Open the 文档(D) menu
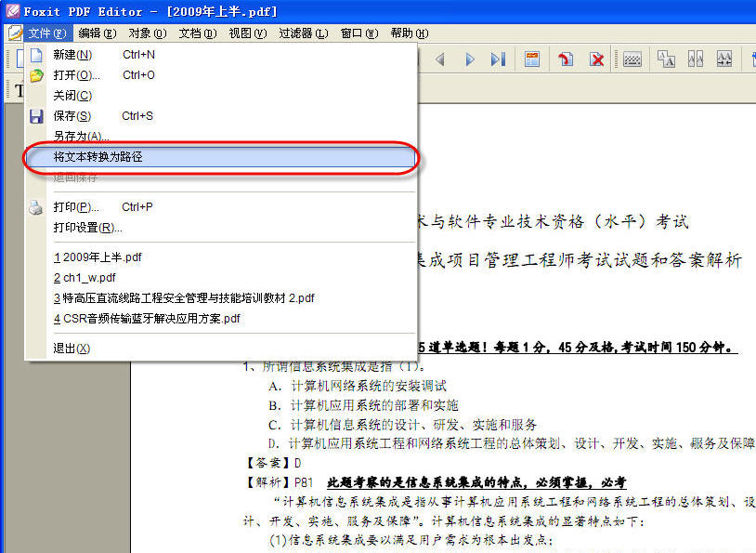Screen dimensions: 756x553 pos(198,33)
